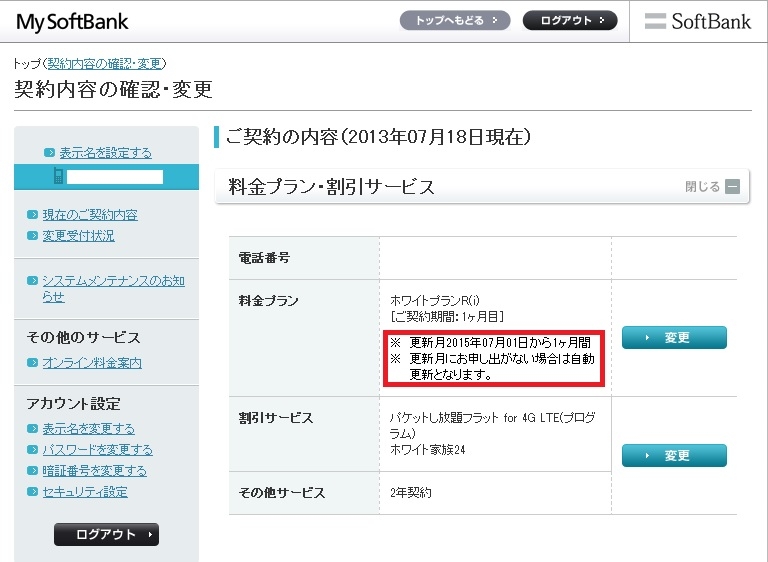Open the システムメンテナンスのお知らせ link
The height and width of the screenshot is (562, 768).
tap(113, 289)
